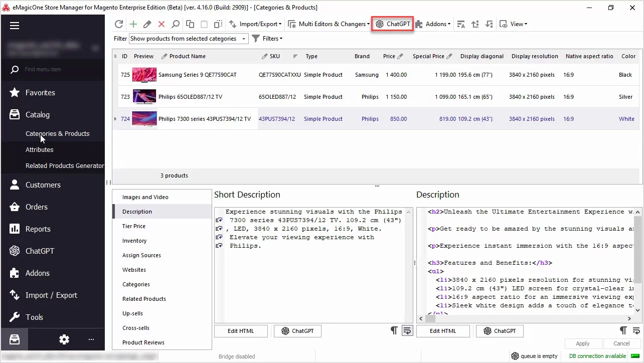Click ChatGPT button under Description
Image resolution: width=644 pixels, height=363 pixels.
pos(500,331)
